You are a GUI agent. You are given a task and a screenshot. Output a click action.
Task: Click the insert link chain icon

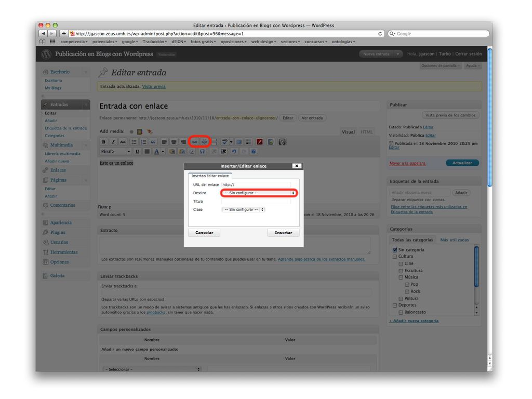pyautogui.click(x=195, y=142)
